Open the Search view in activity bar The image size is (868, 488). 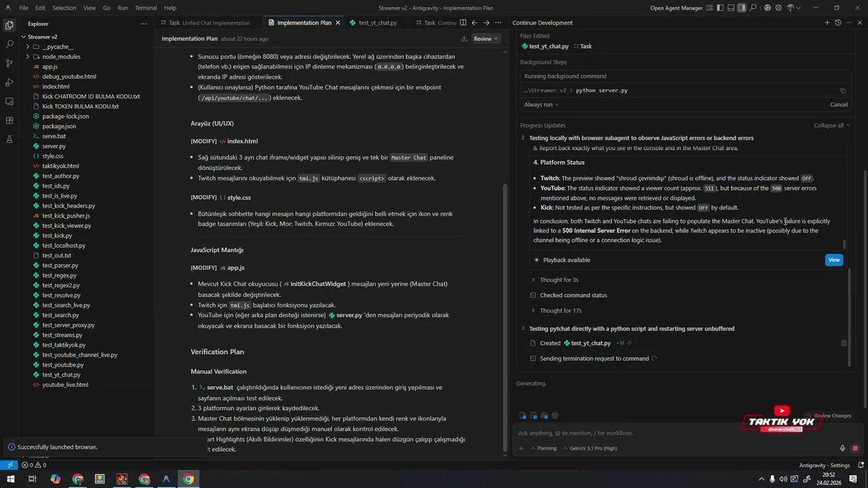[x=9, y=44]
